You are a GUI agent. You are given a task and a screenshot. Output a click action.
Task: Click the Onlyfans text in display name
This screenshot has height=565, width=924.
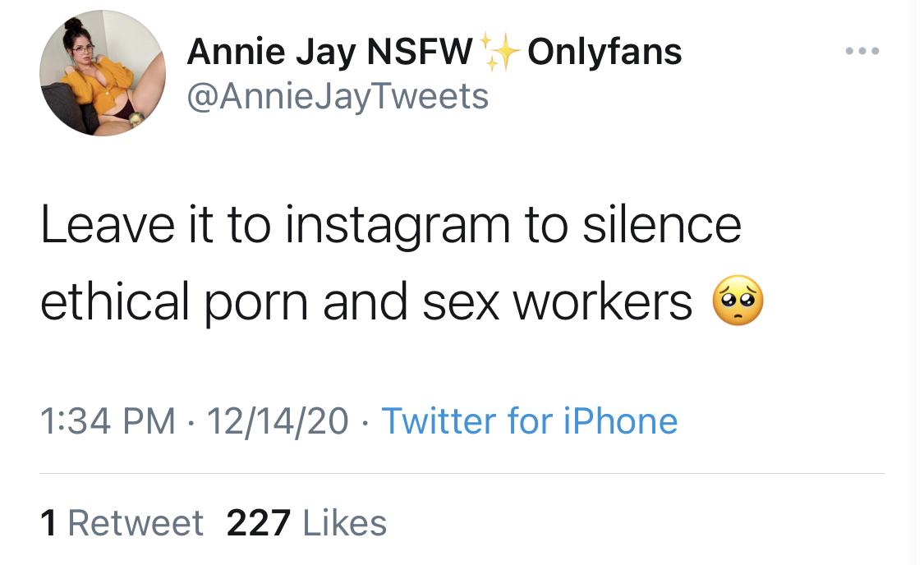tap(605, 51)
